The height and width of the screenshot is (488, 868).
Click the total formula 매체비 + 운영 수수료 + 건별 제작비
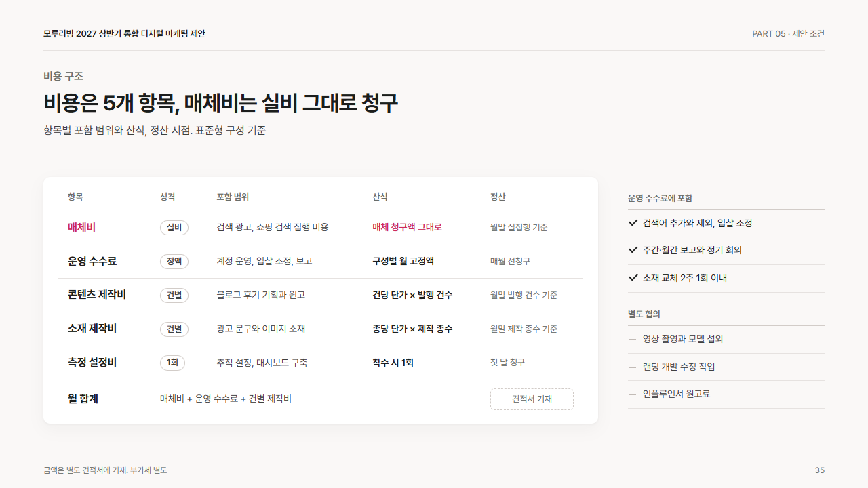(x=226, y=399)
